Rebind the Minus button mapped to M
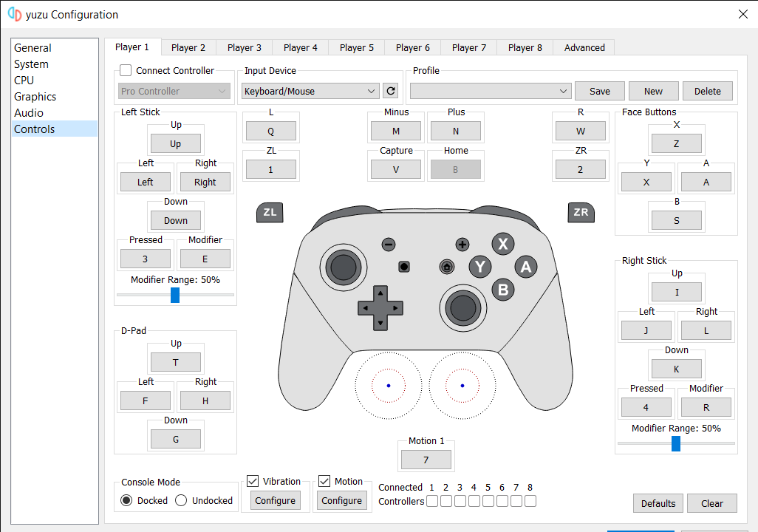Image resolution: width=758 pixels, height=532 pixels. click(x=395, y=131)
